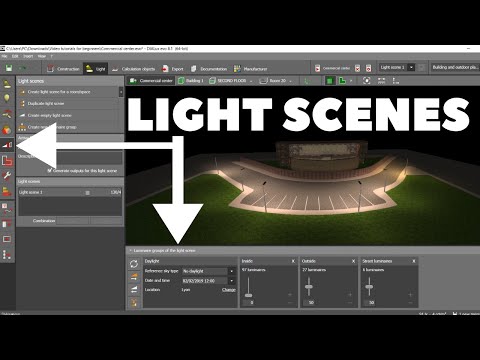
Task: Open the Construction mode tab
Action: click(63, 69)
